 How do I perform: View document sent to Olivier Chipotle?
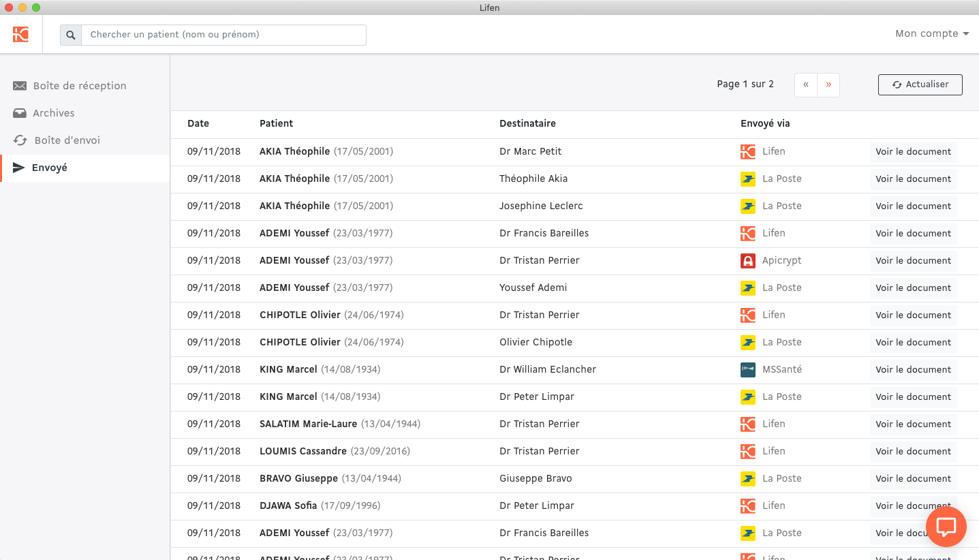914,343
